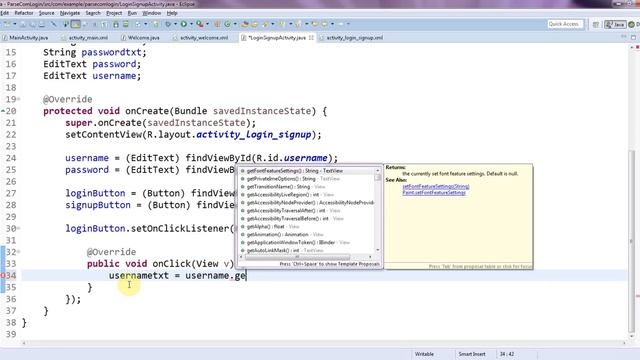Switch to activity_main.xml tab
This screenshot has width=640, height=360.
pyautogui.click(x=85, y=38)
